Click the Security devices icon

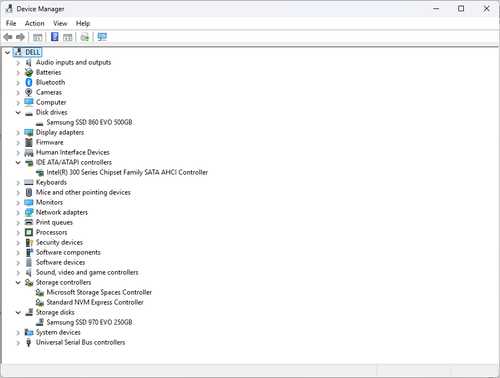(x=29, y=242)
